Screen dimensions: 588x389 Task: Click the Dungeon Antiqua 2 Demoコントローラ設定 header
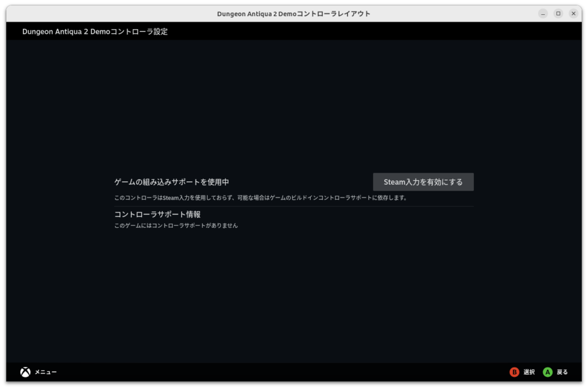point(95,32)
